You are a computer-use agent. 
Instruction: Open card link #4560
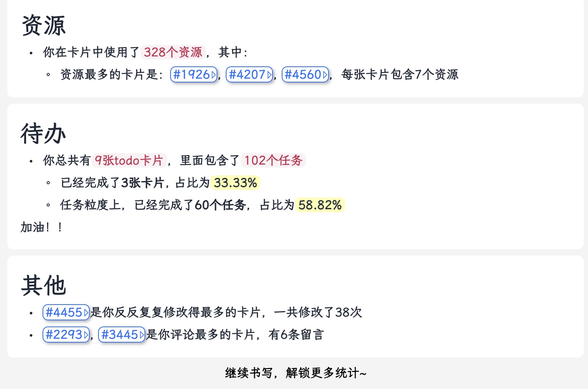pos(302,74)
